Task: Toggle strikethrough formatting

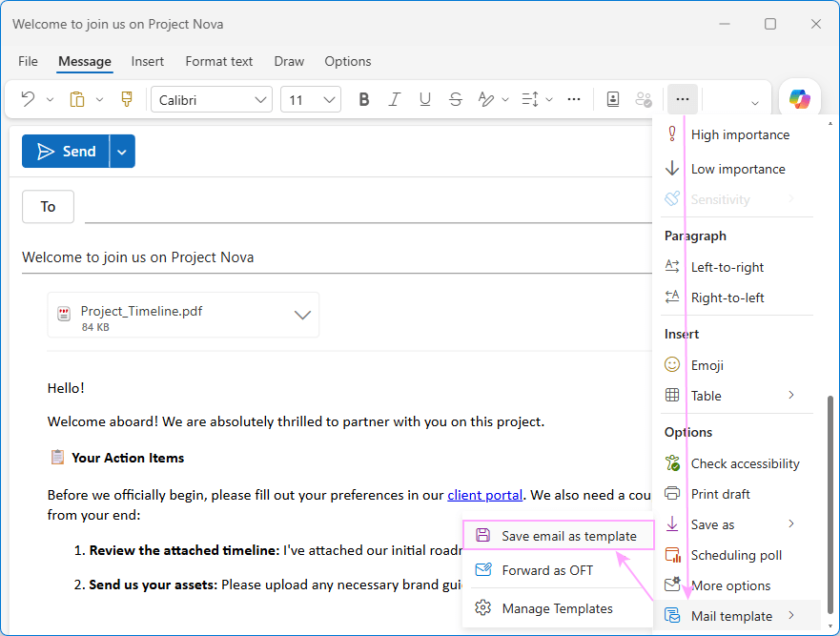Action: coord(456,100)
